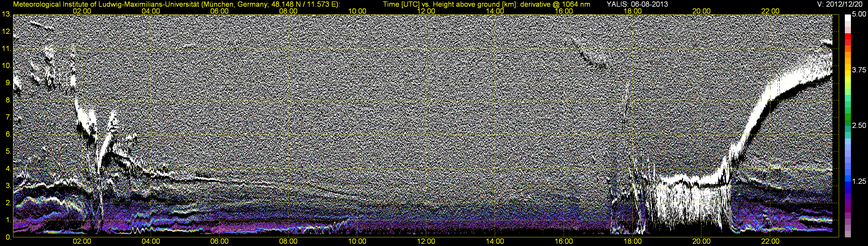Image resolution: width=868 pixels, height=246 pixels.
Task: Click the '1.25' colorbar label
Action: click(x=859, y=181)
